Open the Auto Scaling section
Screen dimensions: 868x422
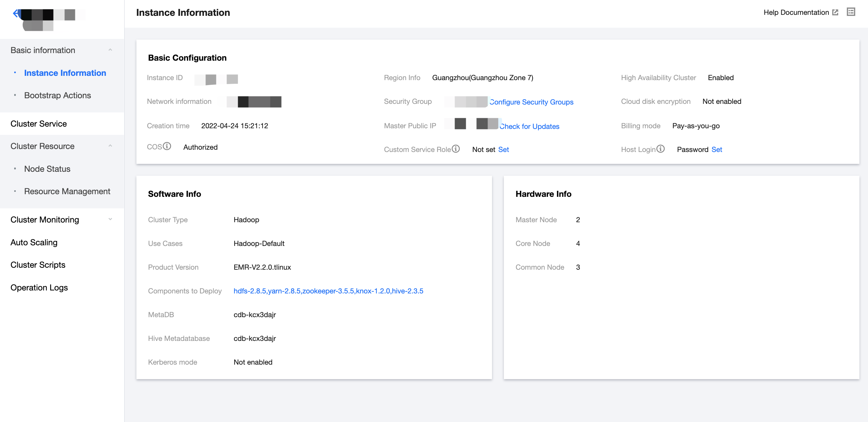coord(34,242)
